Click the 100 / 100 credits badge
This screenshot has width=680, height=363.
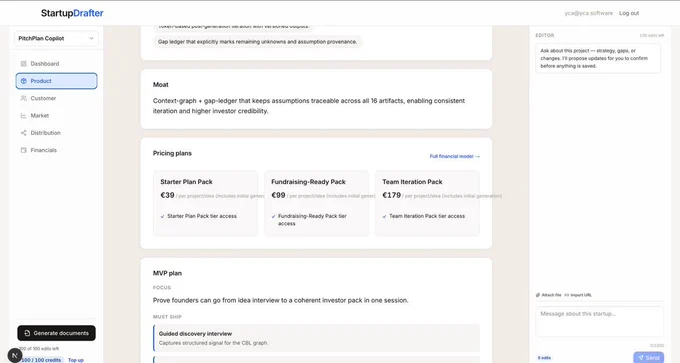41,360
